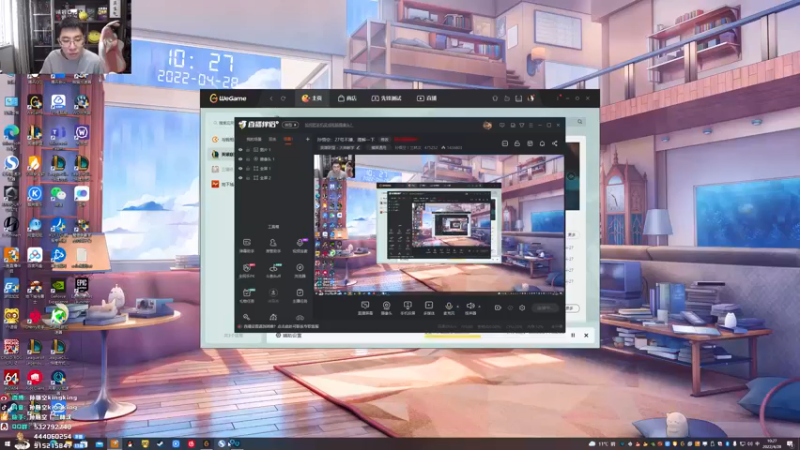The height and width of the screenshot is (450, 800).
Task: Click the plus icon to add a scene
Action: (x=307, y=139)
